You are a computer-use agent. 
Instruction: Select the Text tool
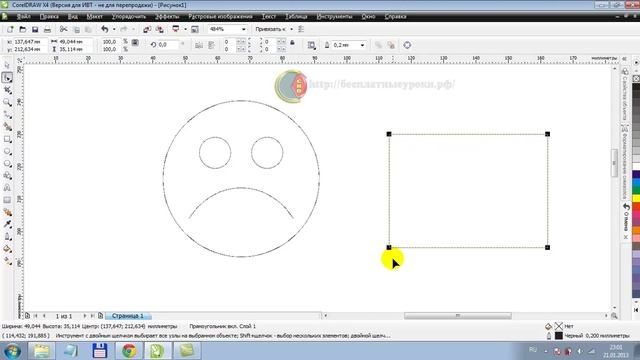click(7, 188)
